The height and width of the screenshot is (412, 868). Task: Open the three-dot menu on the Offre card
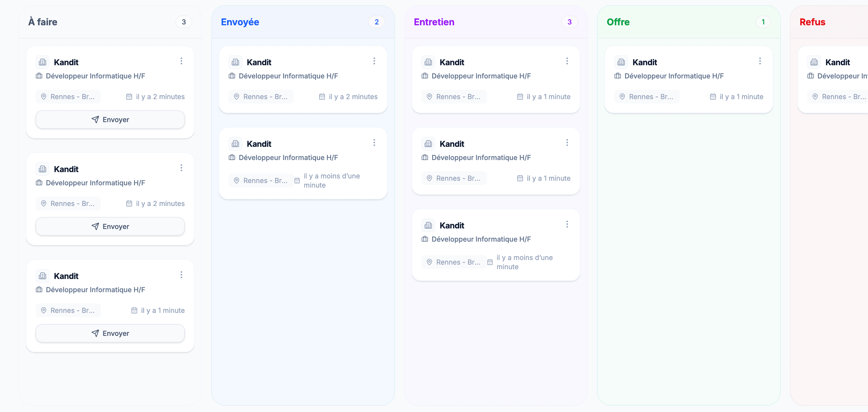760,61
